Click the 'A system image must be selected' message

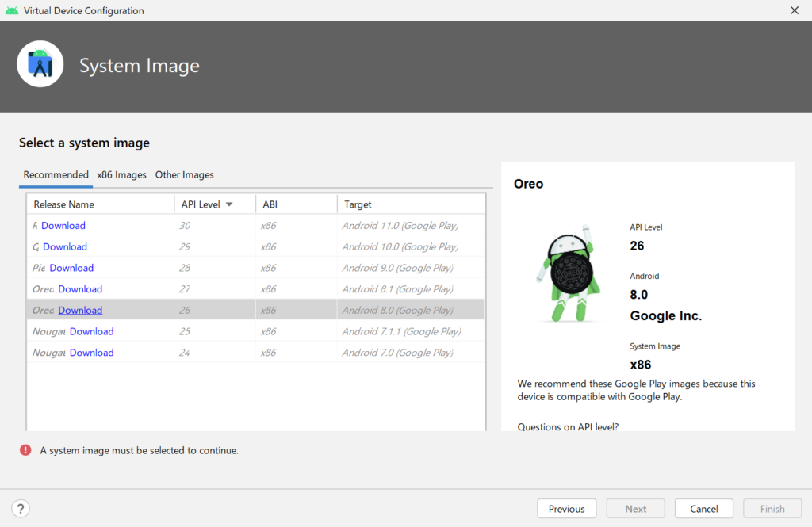click(x=140, y=450)
